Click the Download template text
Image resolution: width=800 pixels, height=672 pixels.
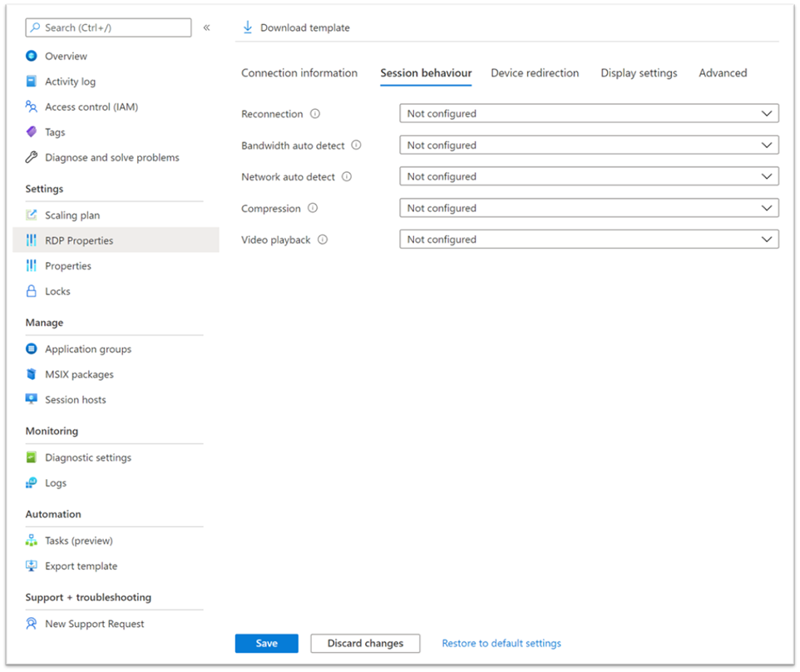305,27
